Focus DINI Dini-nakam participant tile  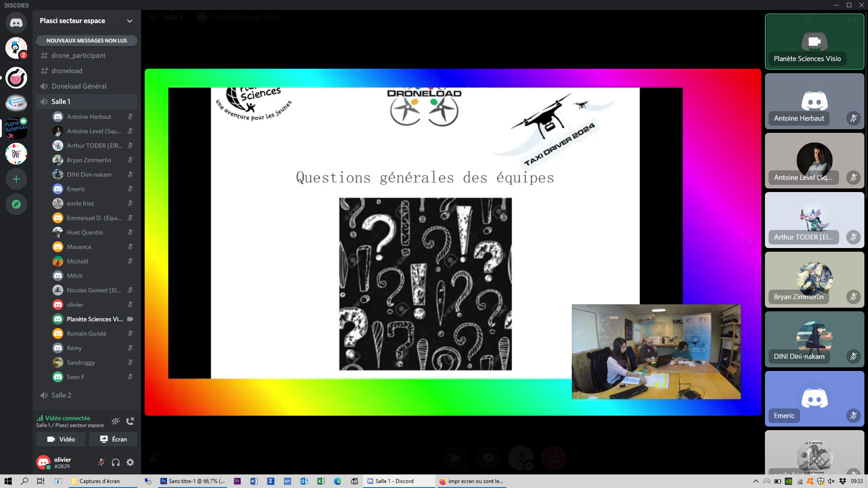click(x=814, y=339)
